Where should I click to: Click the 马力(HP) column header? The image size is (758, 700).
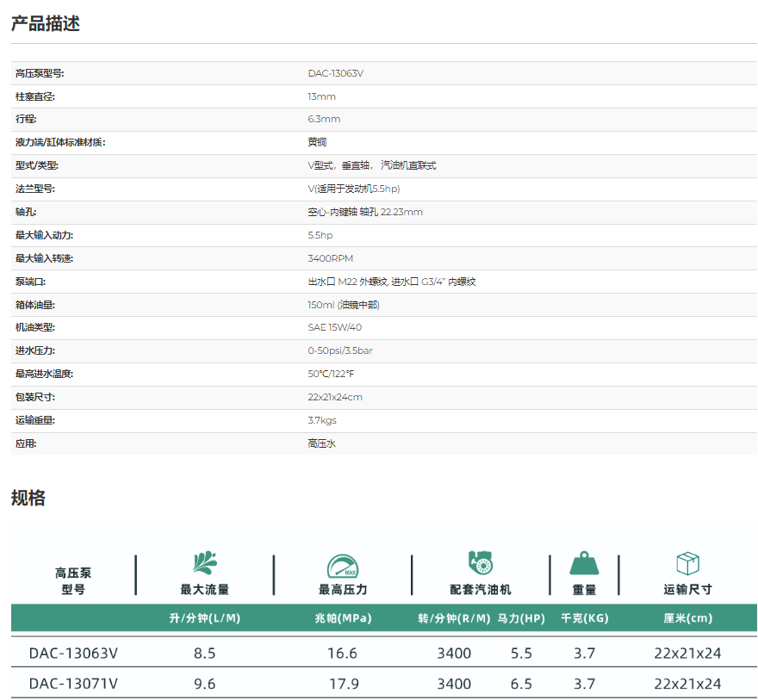pos(521,619)
